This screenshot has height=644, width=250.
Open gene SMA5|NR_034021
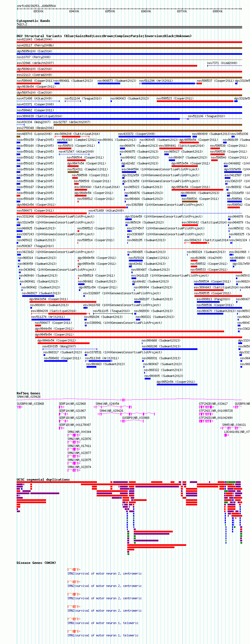[234, 425]
